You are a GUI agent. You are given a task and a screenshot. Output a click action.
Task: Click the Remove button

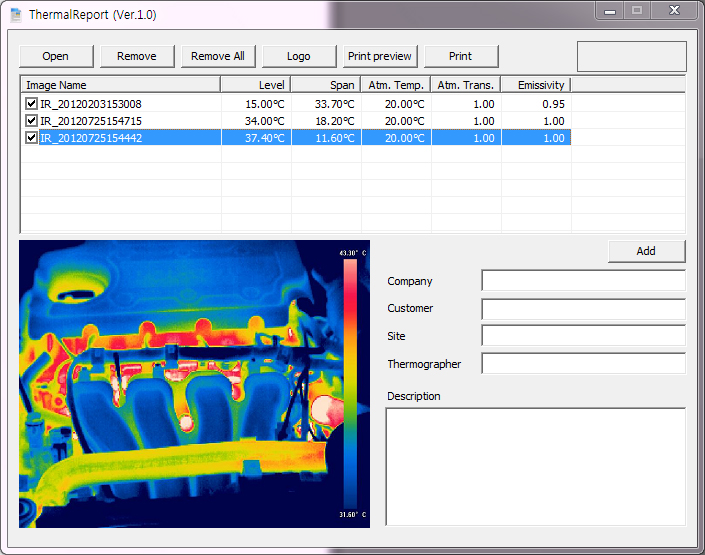137,56
